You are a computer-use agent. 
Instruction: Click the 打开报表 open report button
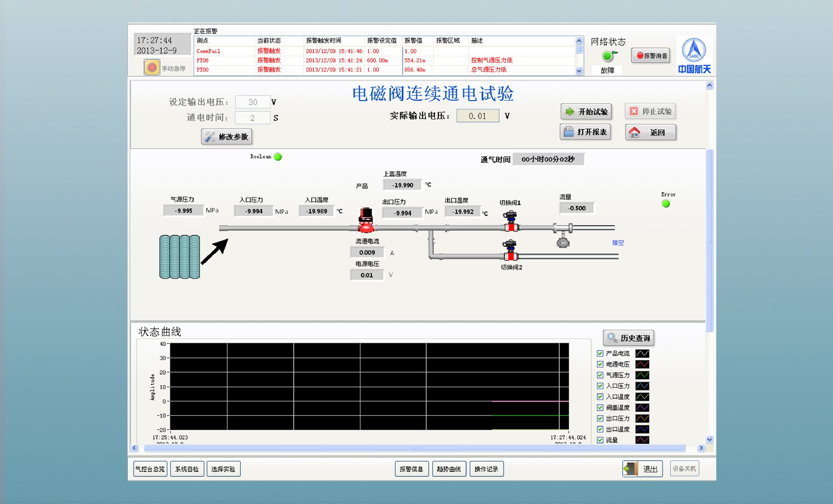[585, 132]
